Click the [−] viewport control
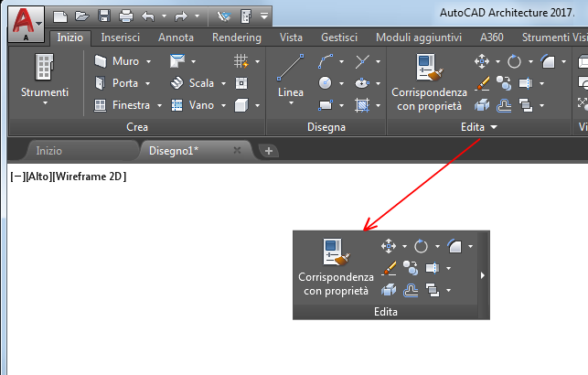588x375 pixels. [x=17, y=177]
